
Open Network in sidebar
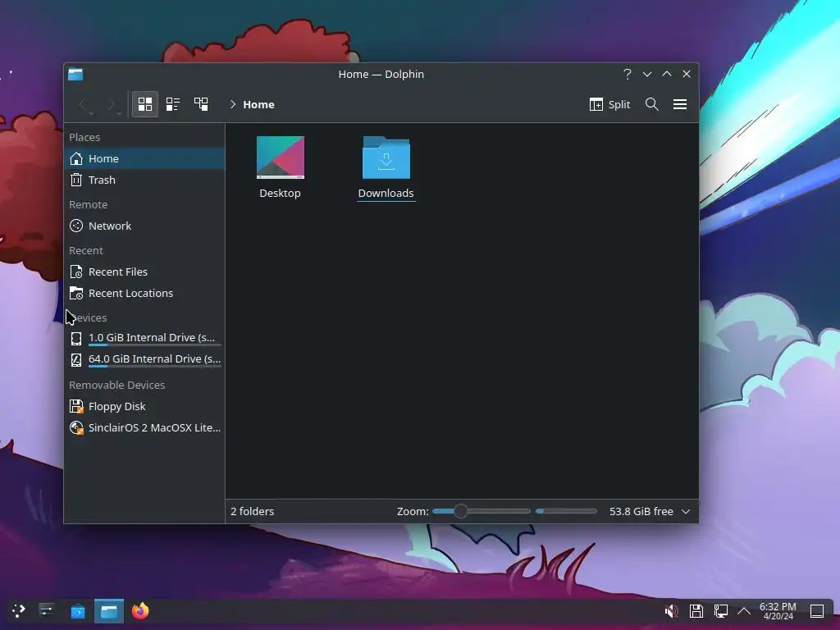144,226
